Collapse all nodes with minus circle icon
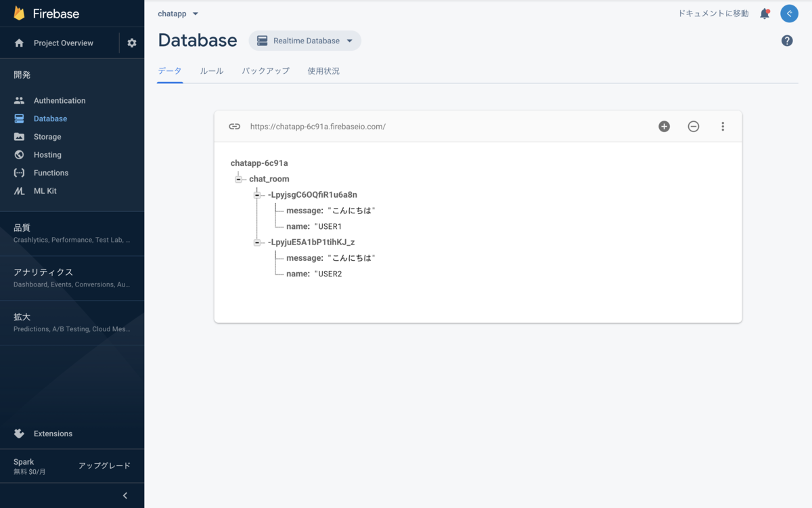 point(694,127)
